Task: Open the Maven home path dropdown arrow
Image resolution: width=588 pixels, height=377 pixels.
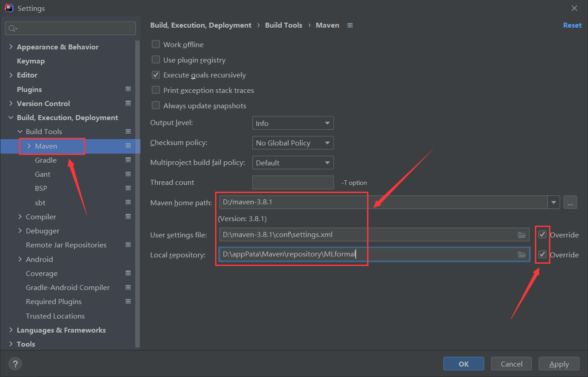Action: point(554,203)
